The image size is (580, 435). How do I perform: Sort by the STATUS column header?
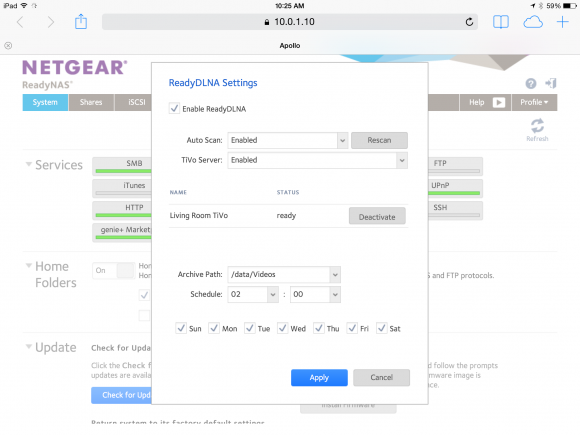pyautogui.click(x=288, y=192)
